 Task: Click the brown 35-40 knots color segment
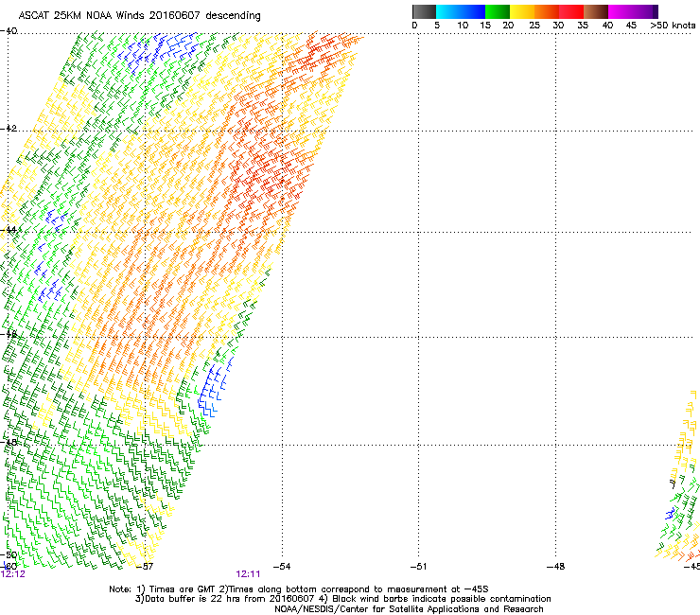pos(596,11)
